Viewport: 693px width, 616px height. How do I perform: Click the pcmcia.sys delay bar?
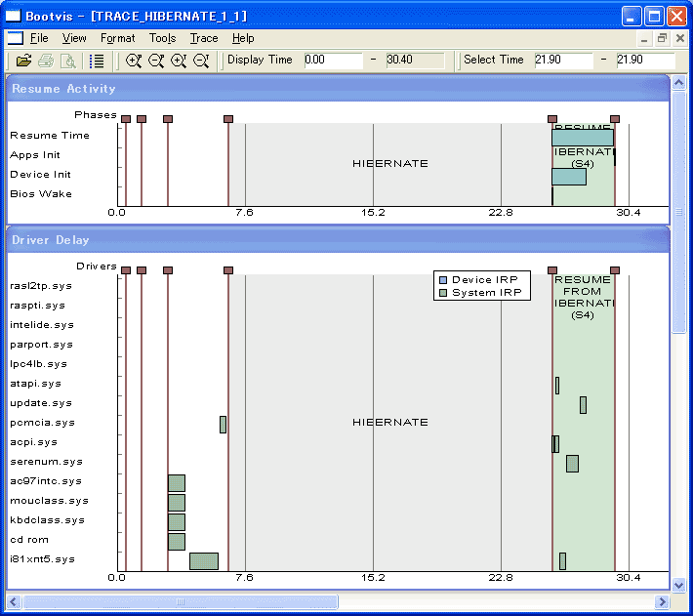(x=223, y=425)
